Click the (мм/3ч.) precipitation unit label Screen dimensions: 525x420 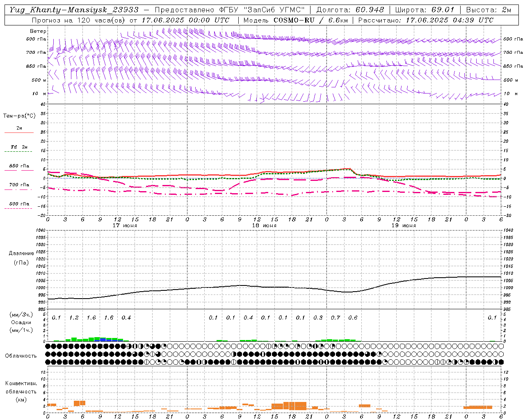pyautogui.click(x=21, y=315)
